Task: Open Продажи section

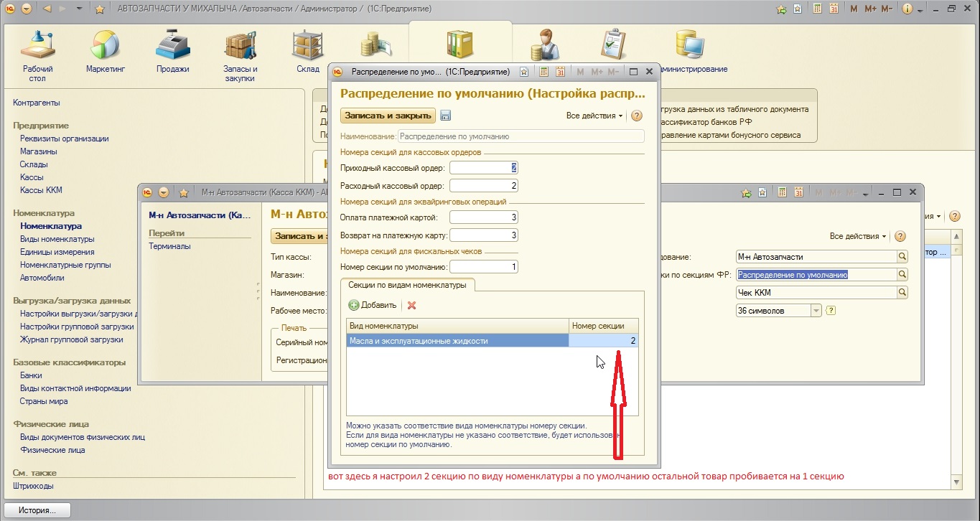Action: [172, 54]
